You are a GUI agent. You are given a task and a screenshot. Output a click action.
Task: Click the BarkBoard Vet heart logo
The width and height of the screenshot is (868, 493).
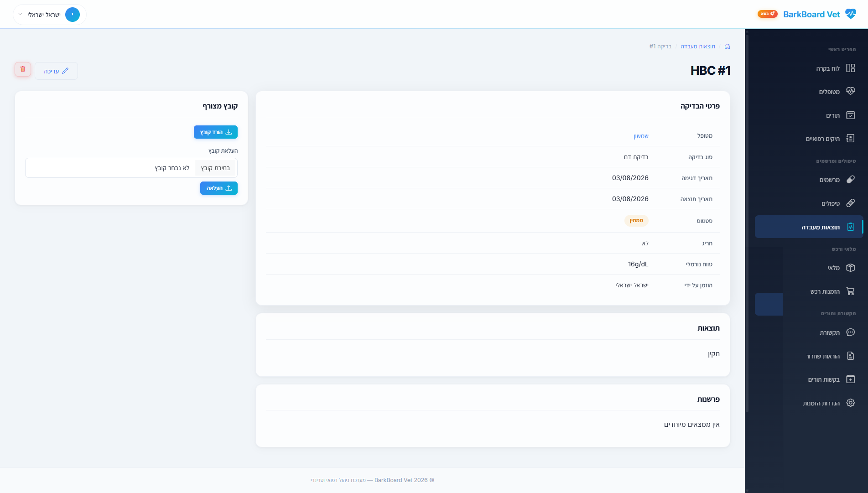pyautogui.click(x=851, y=14)
